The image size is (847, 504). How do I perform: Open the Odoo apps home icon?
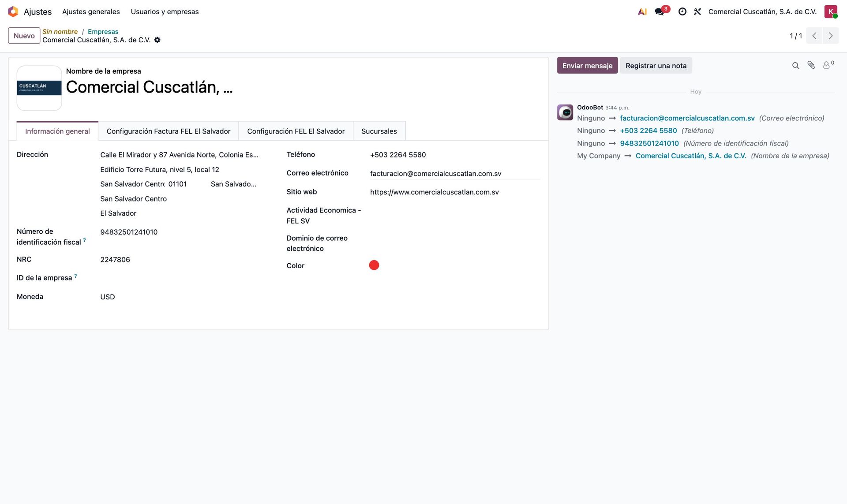tap(13, 11)
